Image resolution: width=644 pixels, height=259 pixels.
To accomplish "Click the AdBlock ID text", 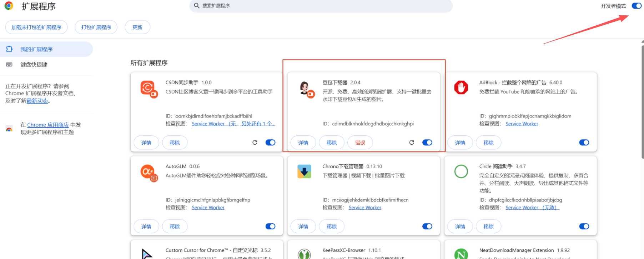I will pos(525,116).
